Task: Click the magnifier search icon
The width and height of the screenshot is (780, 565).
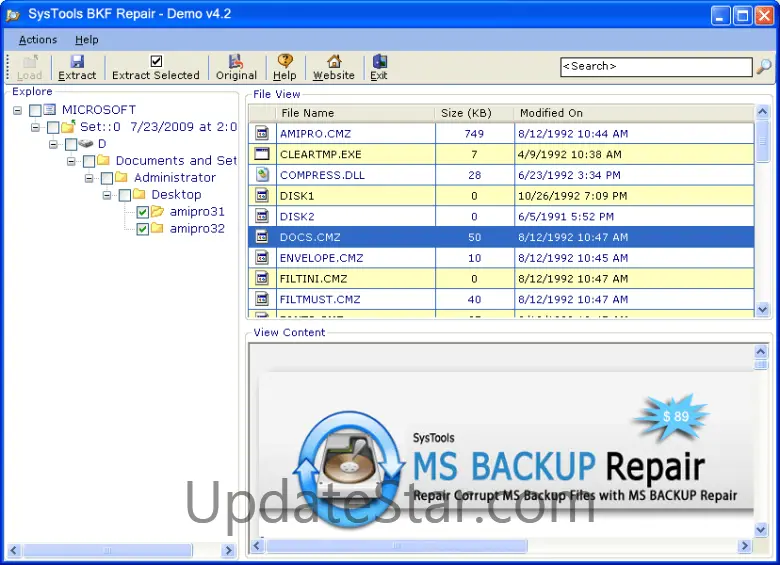Action: click(764, 66)
